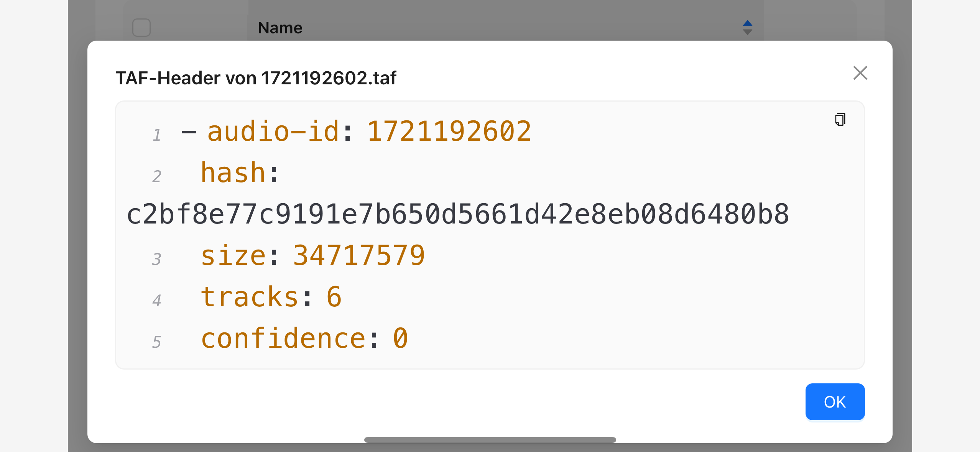The width and height of the screenshot is (980, 452).
Task: Click the hash key label
Action: [233, 173]
